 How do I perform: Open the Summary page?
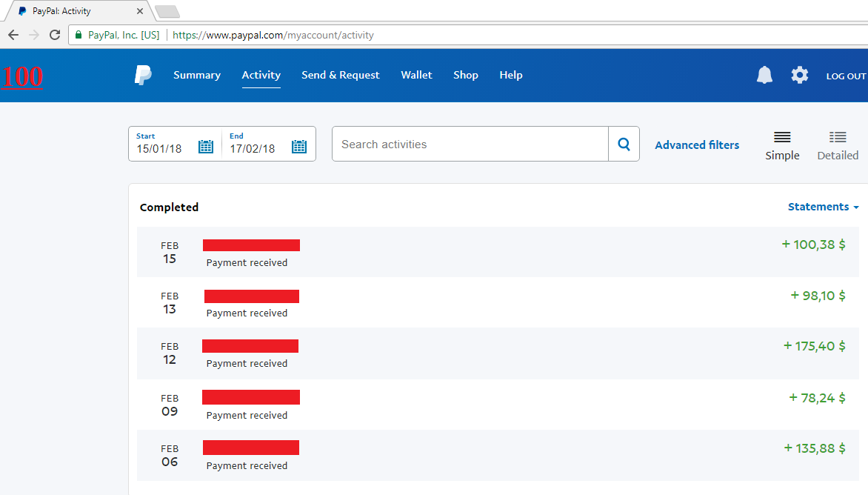coord(197,75)
